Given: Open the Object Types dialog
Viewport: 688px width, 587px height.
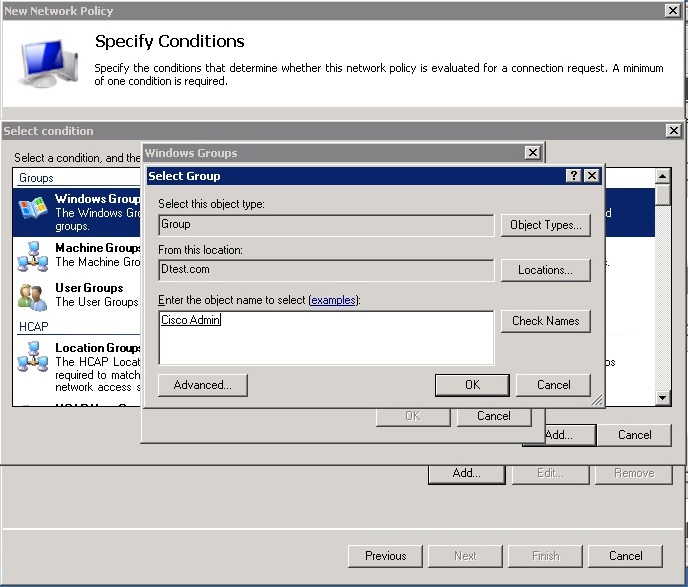Looking at the screenshot, I should pyautogui.click(x=545, y=225).
